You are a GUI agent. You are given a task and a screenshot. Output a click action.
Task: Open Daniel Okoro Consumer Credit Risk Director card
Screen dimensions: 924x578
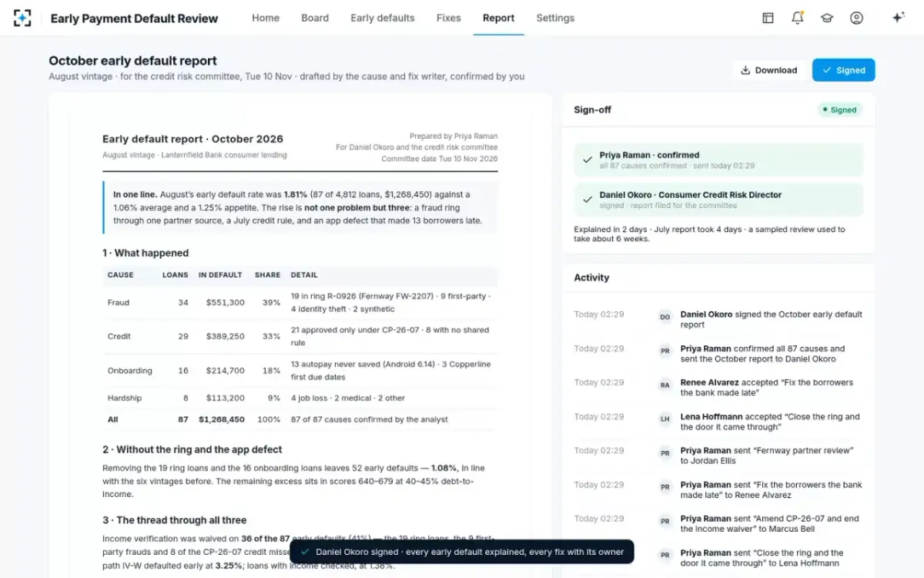(718, 200)
